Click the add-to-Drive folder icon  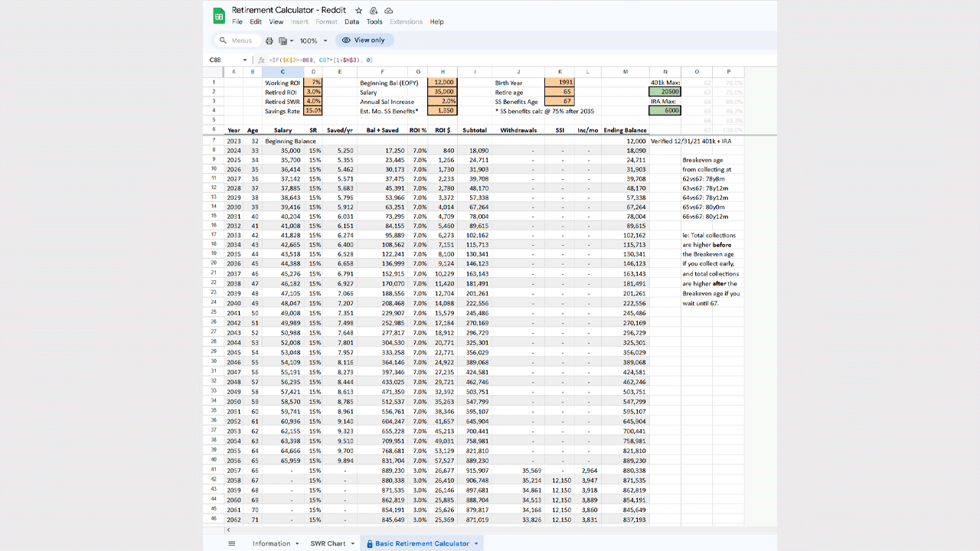click(x=374, y=11)
